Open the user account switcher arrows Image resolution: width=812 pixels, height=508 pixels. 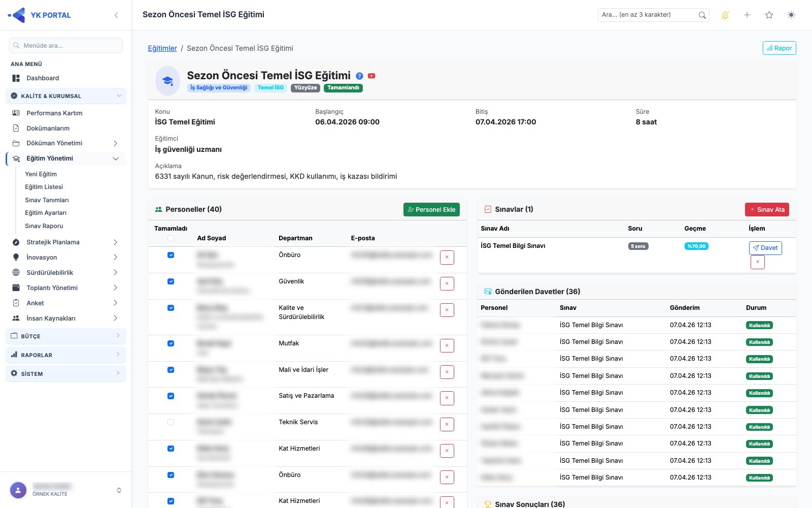click(x=119, y=490)
